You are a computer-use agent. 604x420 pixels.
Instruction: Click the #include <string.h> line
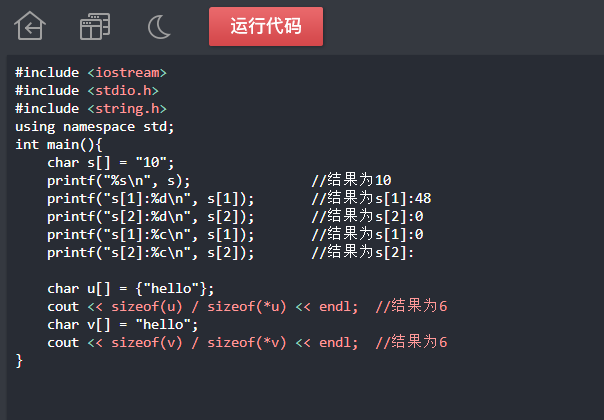pos(90,108)
